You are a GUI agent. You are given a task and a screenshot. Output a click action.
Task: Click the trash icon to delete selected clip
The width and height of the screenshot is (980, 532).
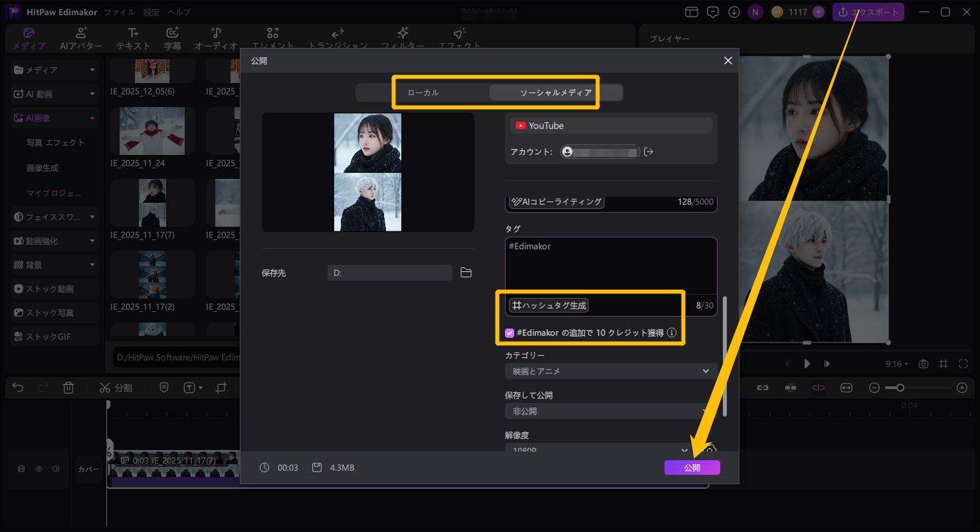coord(68,387)
